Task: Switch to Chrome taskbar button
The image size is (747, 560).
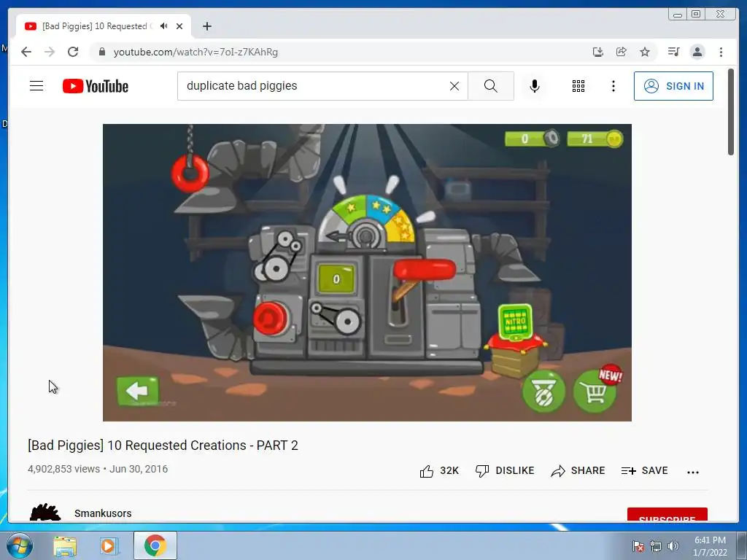Action: (x=155, y=545)
